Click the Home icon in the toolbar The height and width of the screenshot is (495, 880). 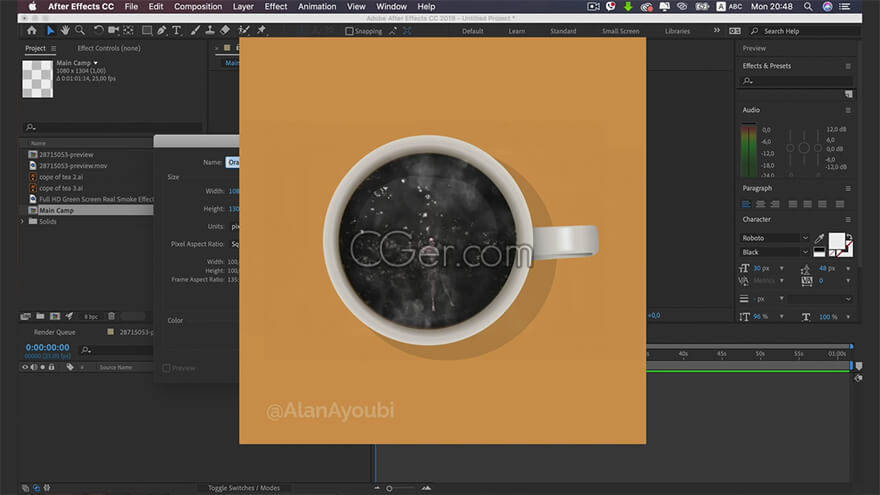point(32,30)
